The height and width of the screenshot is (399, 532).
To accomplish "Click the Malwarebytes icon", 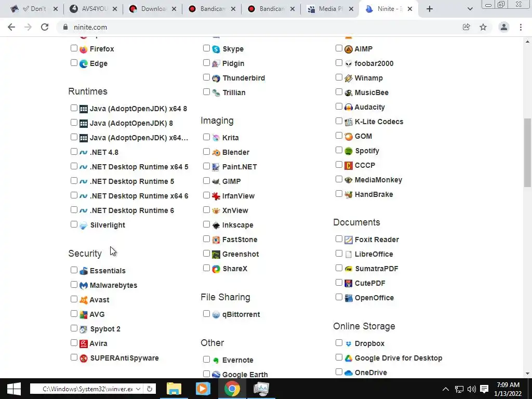I will pyautogui.click(x=84, y=286).
